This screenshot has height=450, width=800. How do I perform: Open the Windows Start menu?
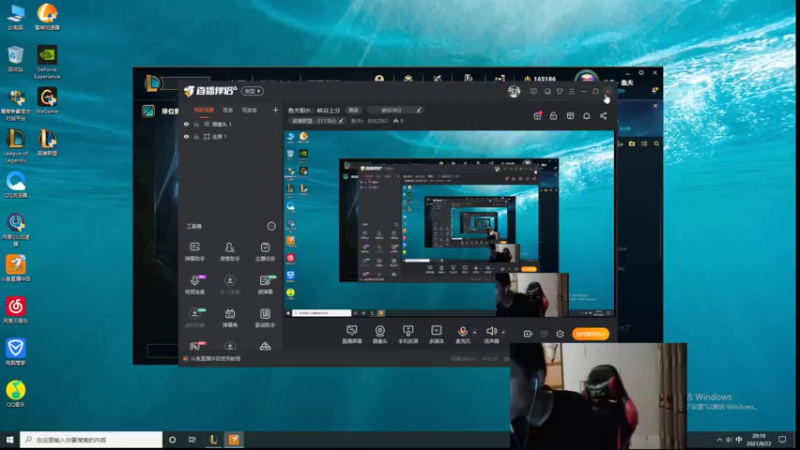9,439
